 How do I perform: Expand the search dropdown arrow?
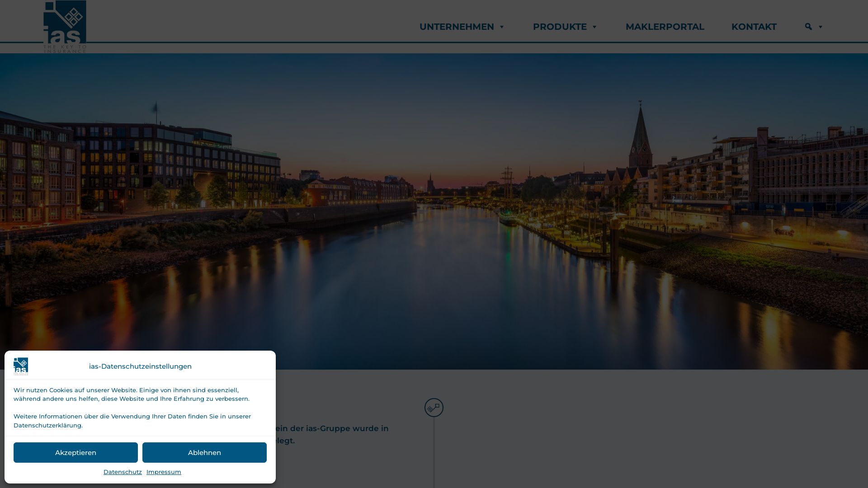tap(821, 27)
